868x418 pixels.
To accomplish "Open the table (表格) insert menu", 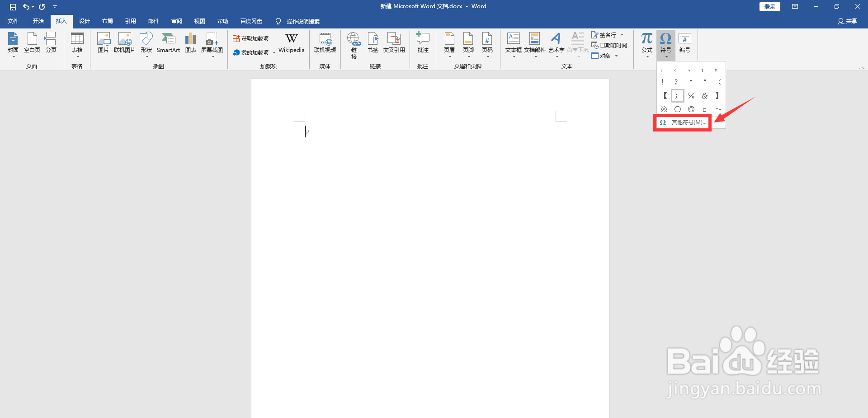I will tap(77, 44).
